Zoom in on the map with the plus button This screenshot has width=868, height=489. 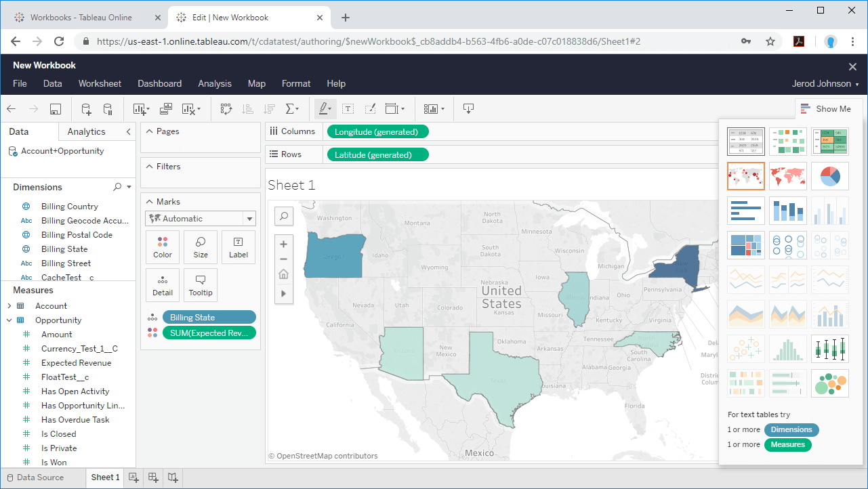click(x=284, y=244)
